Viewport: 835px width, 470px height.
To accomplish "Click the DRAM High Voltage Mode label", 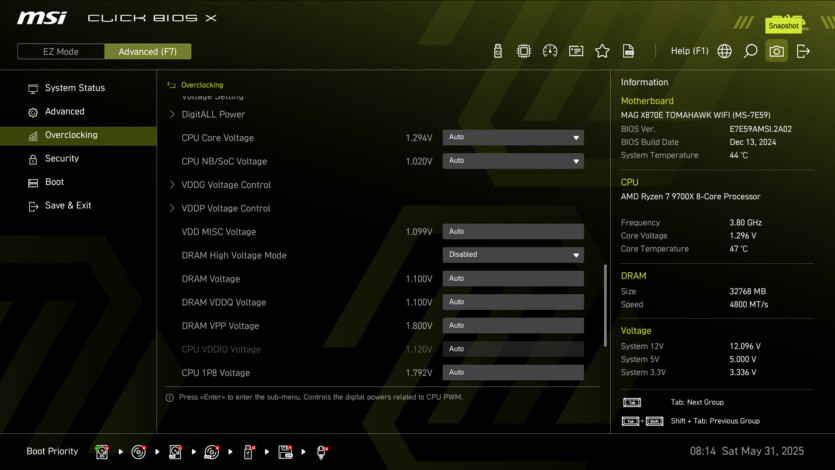I will [x=234, y=255].
